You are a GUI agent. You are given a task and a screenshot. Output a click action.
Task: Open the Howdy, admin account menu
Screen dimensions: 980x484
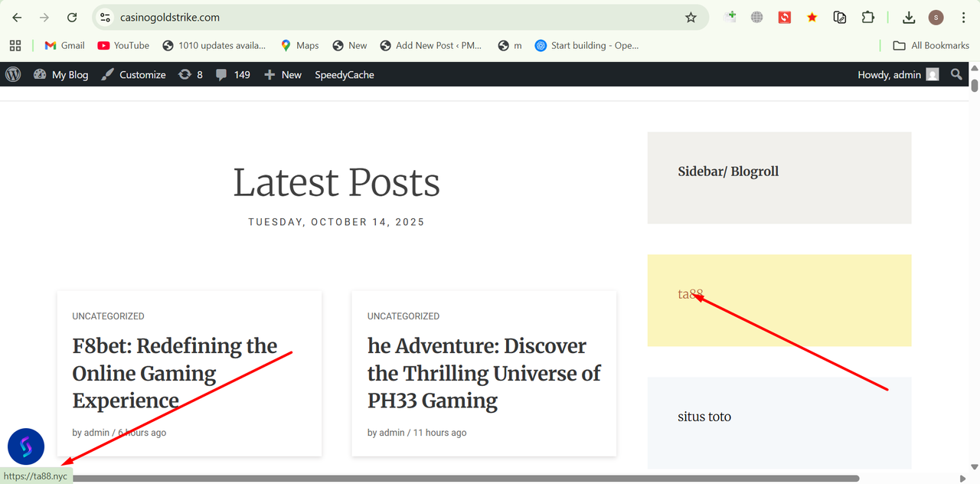898,74
